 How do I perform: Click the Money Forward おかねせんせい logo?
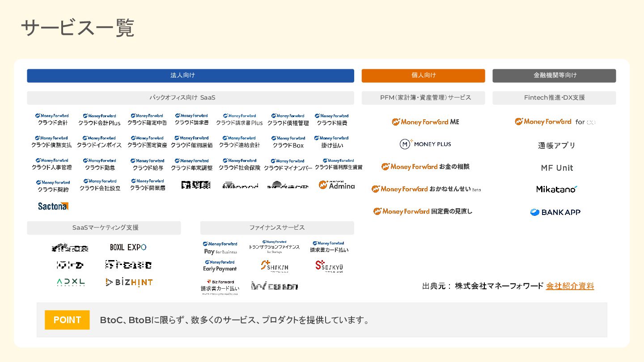tap(426, 189)
